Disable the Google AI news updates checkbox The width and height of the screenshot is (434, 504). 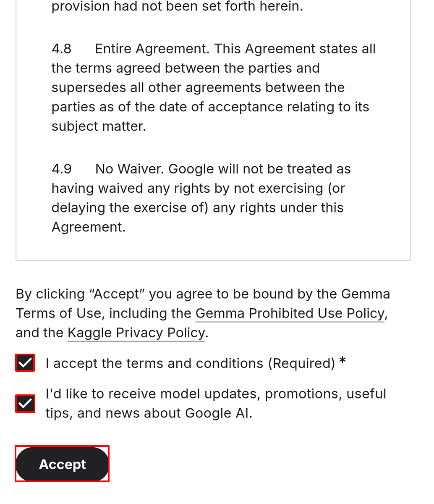tap(25, 404)
